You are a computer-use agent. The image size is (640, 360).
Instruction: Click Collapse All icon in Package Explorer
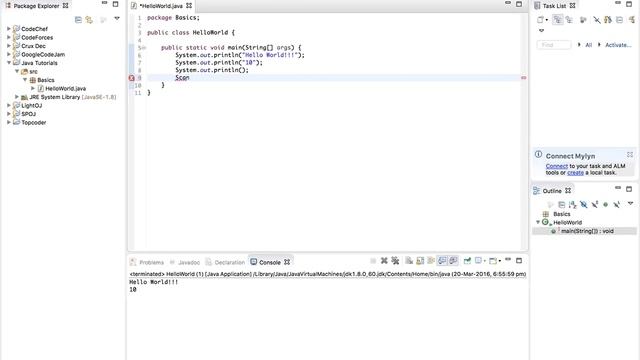(78, 20)
